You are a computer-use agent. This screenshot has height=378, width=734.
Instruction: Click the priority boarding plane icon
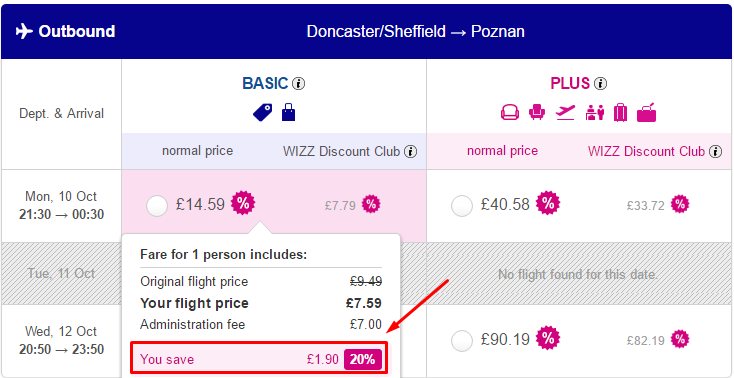tap(565, 112)
